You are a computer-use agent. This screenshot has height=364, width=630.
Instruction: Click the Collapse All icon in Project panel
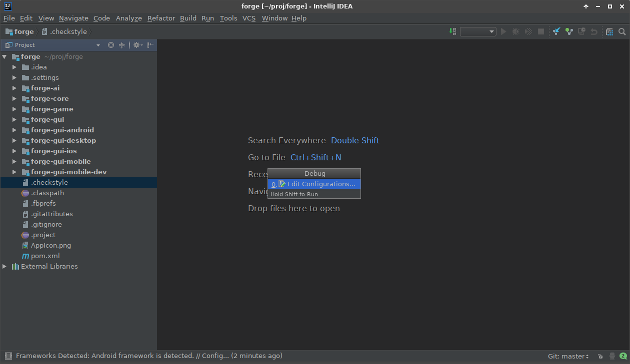click(x=121, y=45)
